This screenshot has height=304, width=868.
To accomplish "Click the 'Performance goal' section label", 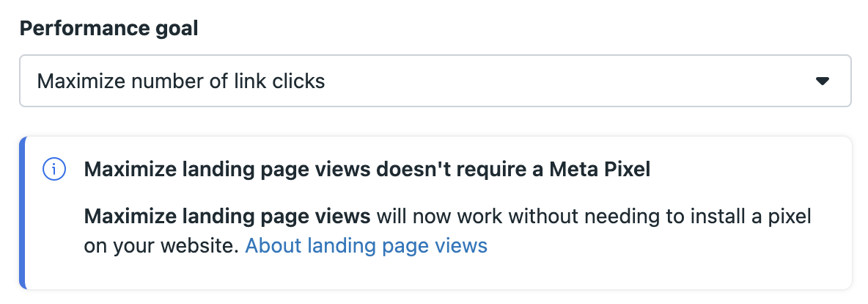I will coord(109,28).
